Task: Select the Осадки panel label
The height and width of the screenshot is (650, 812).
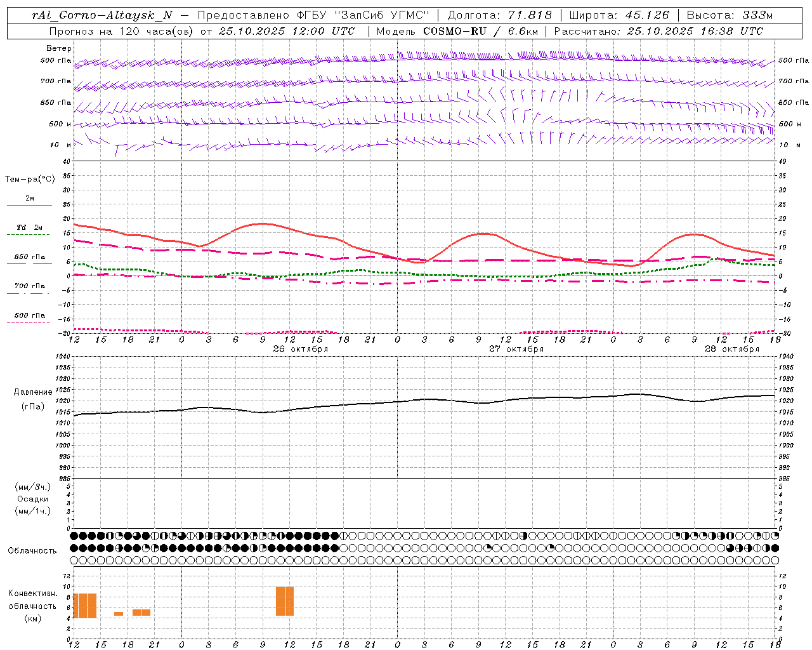Action: point(33,500)
